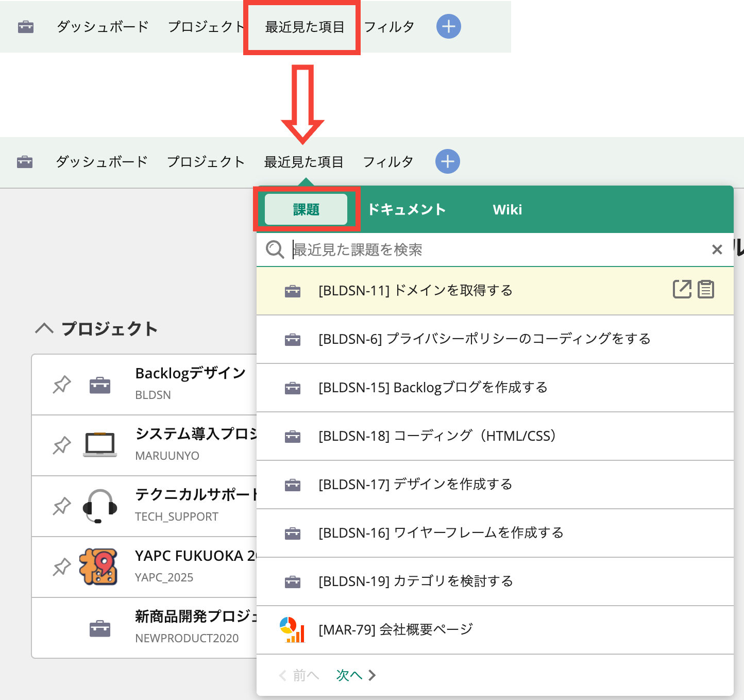Click プロジェクト in the upper navigation strip
744x700 pixels.
pos(207,27)
